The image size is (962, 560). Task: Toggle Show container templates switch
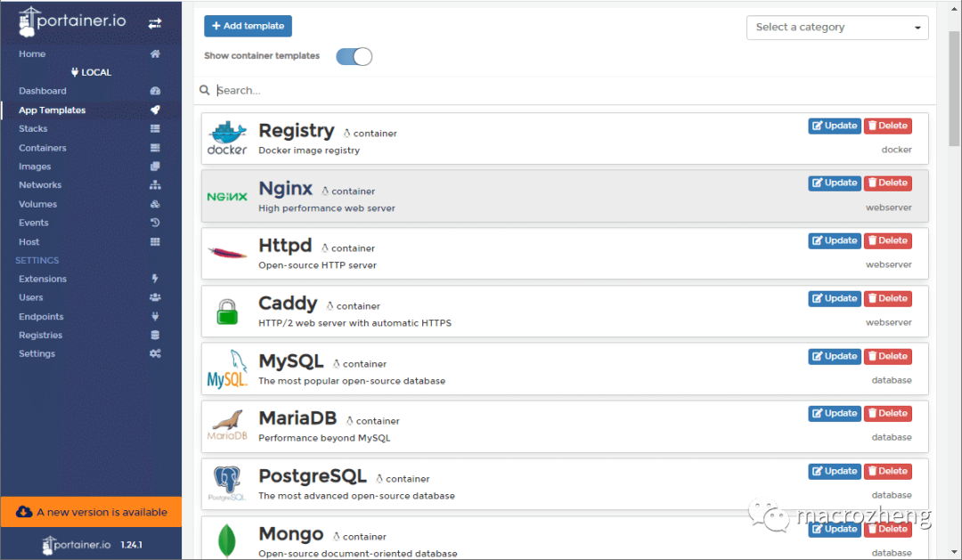point(354,56)
